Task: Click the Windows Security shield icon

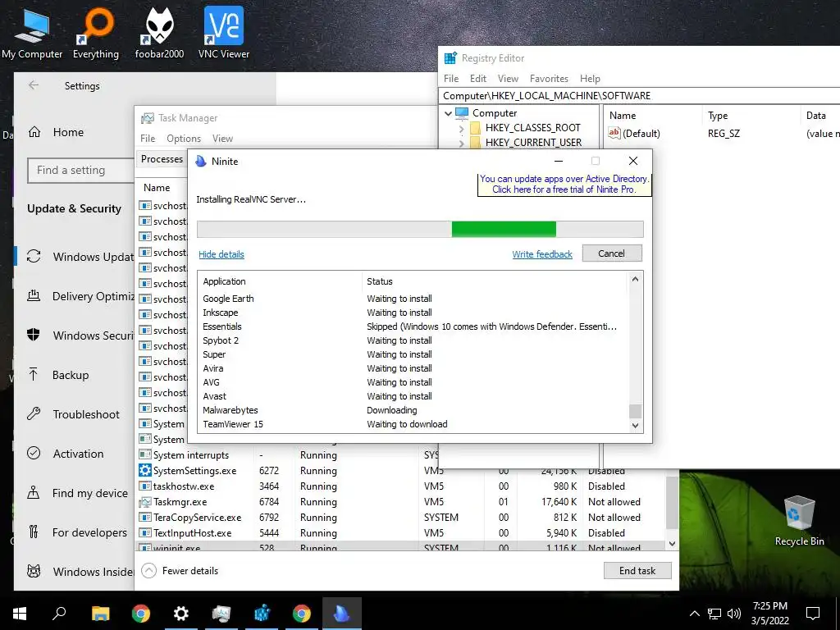Action: click(34, 336)
